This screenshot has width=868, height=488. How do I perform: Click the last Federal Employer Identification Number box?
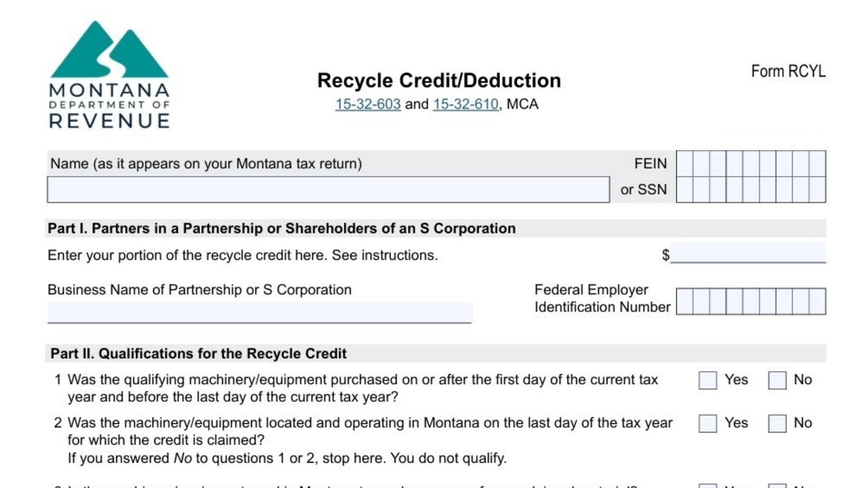tap(817, 302)
